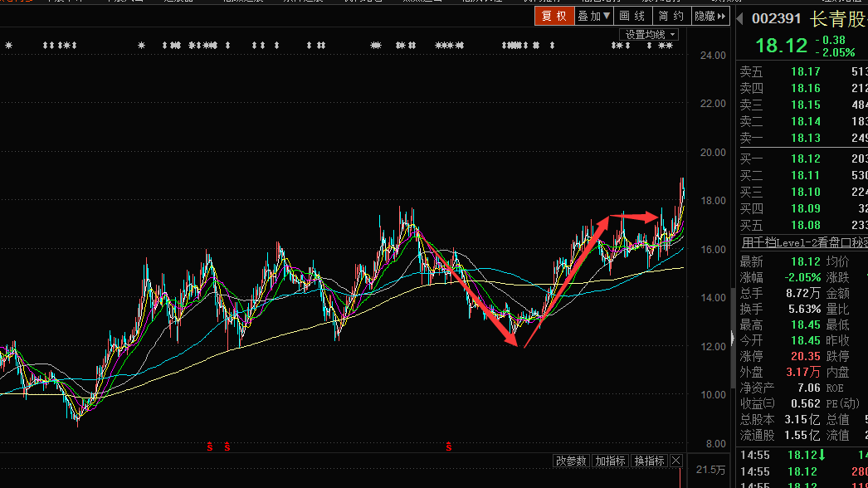Click 隐藏 to hide the toolbar
The width and height of the screenshot is (868, 488).
(x=710, y=16)
